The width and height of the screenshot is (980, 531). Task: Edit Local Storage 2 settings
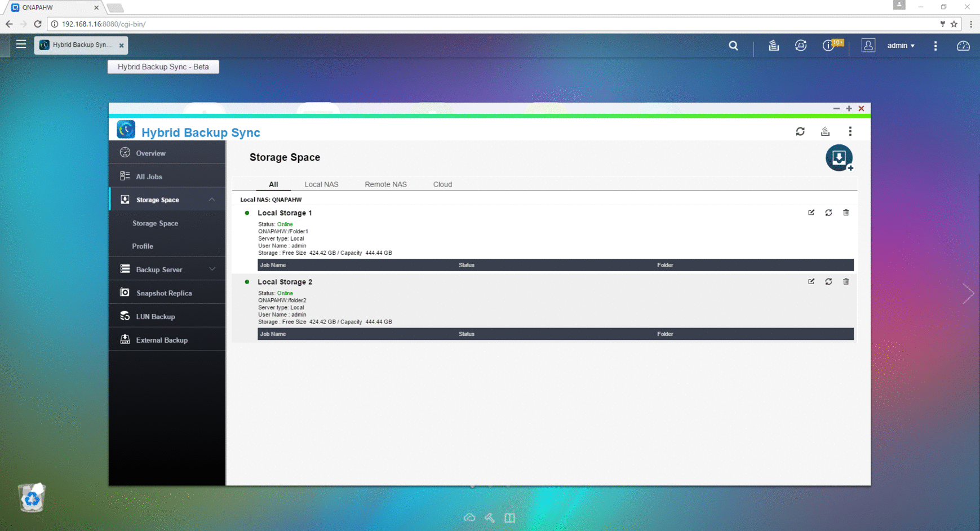[811, 281]
